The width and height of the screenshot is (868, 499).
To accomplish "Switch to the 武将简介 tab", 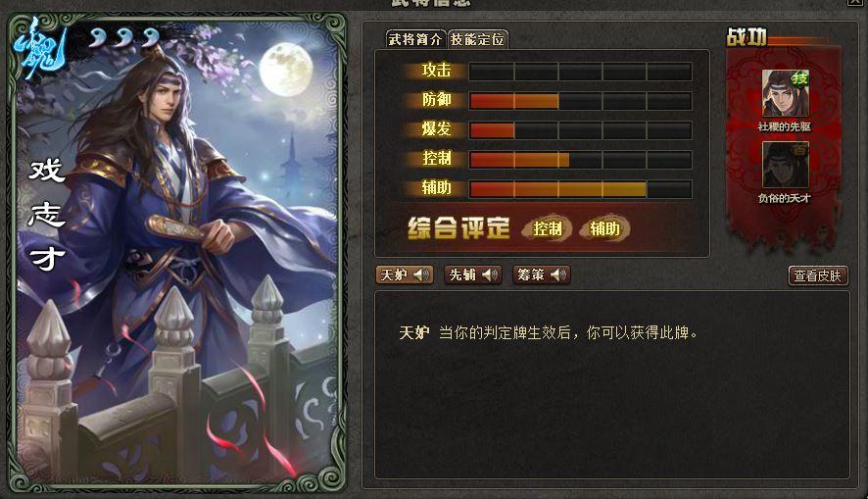I will click(415, 39).
